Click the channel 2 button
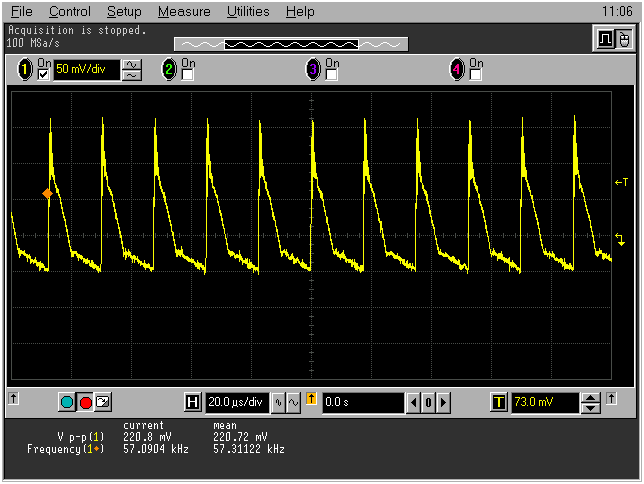 (x=169, y=70)
